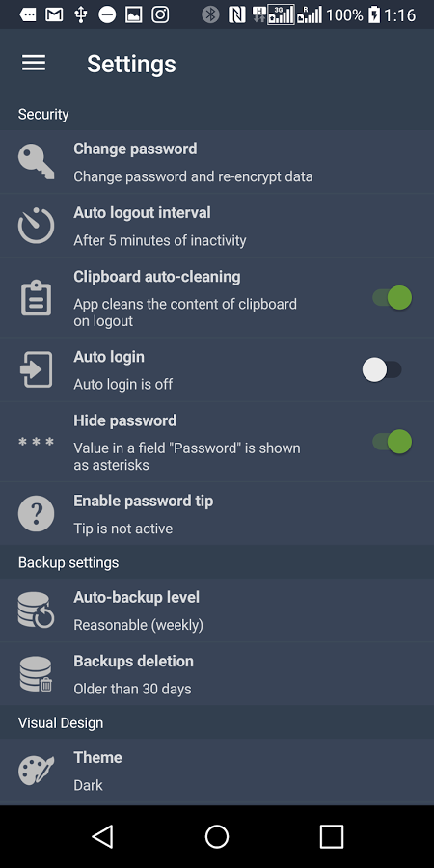Enable the Auto login switch
The image size is (434, 868).
(382, 369)
